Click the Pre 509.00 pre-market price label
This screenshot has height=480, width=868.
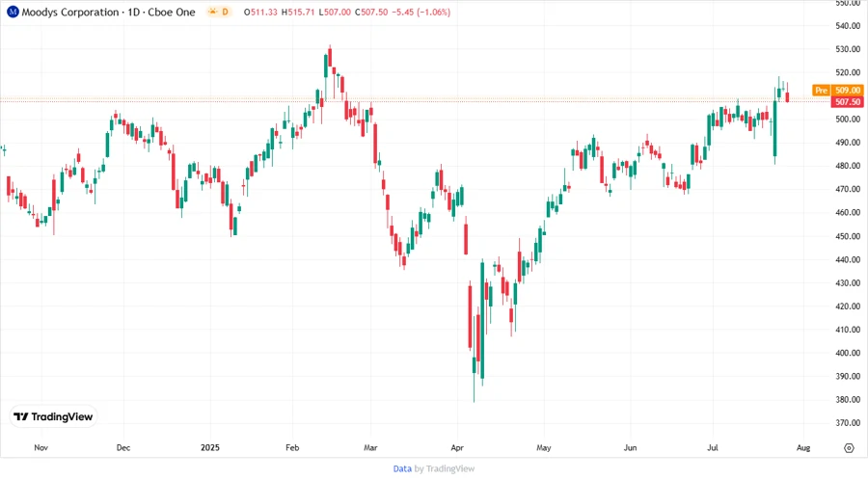point(837,91)
